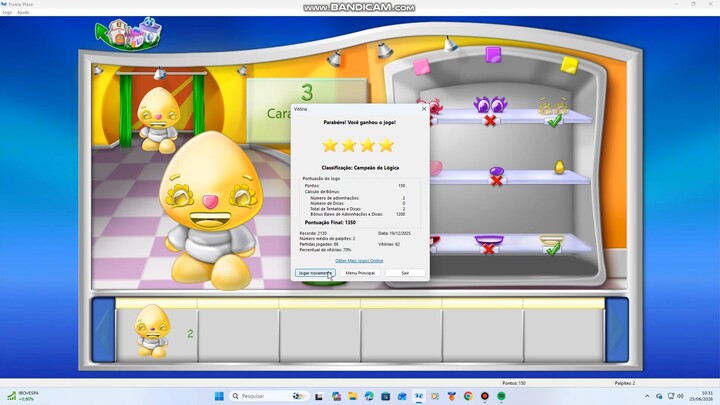Screen dimensions: 720x405
Task: Click the Purble Place home icon
Action: tap(129, 34)
